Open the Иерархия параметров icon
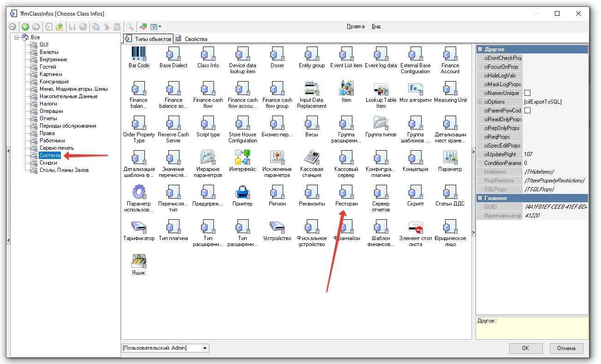The image size is (601, 364). click(208, 164)
